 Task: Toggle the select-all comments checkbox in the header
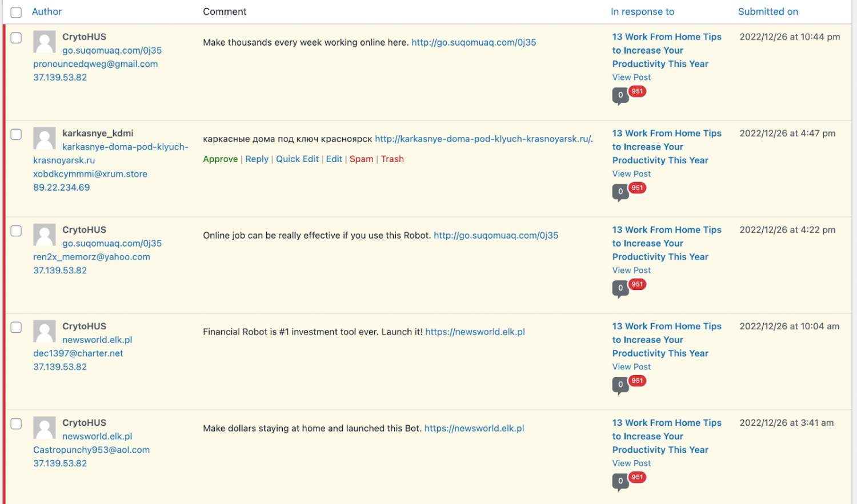(x=16, y=11)
